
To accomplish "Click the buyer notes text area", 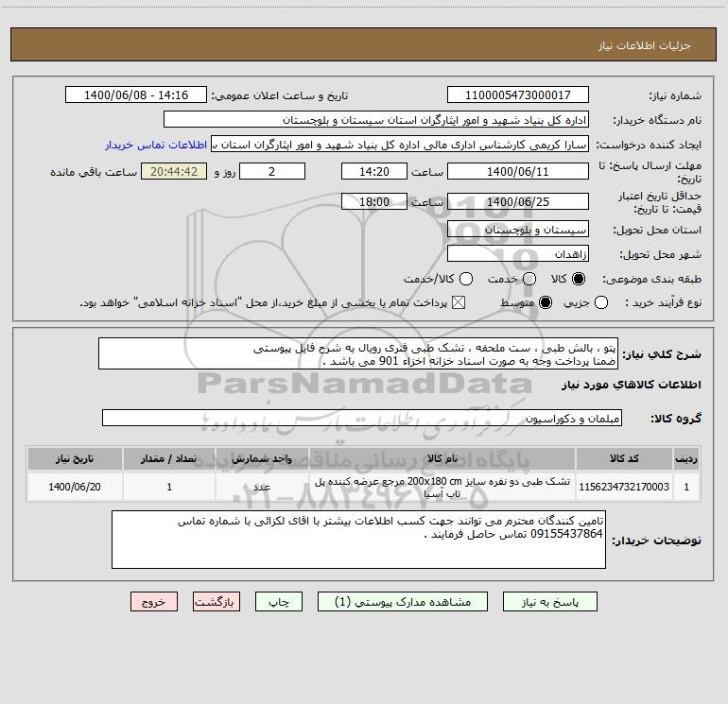I will click(359, 540).
